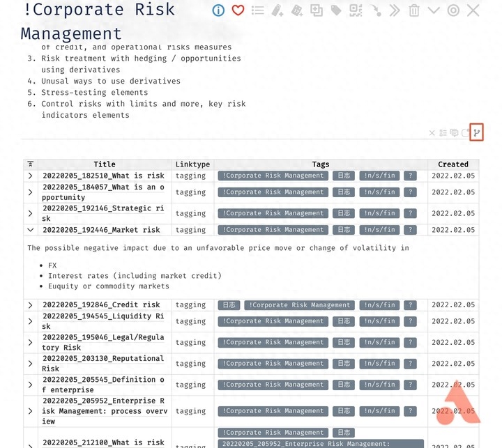This screenshot has height=448, width=502.
Task: Sort table by Title column header
Action: coord(104,164)
